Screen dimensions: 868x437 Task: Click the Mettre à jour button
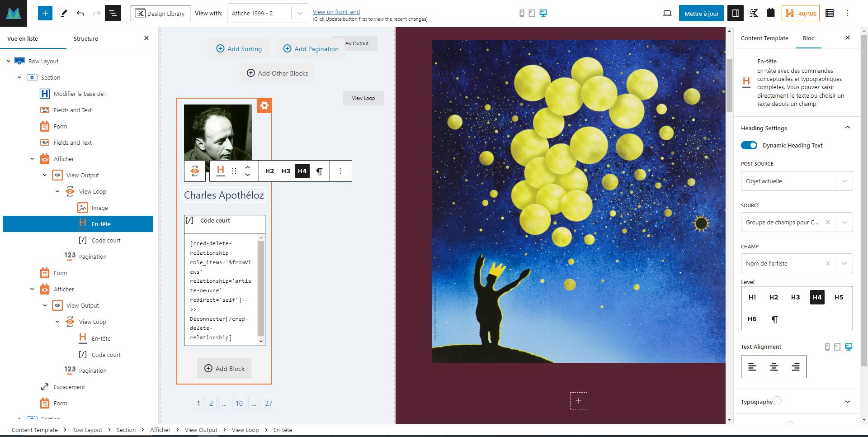701,14
